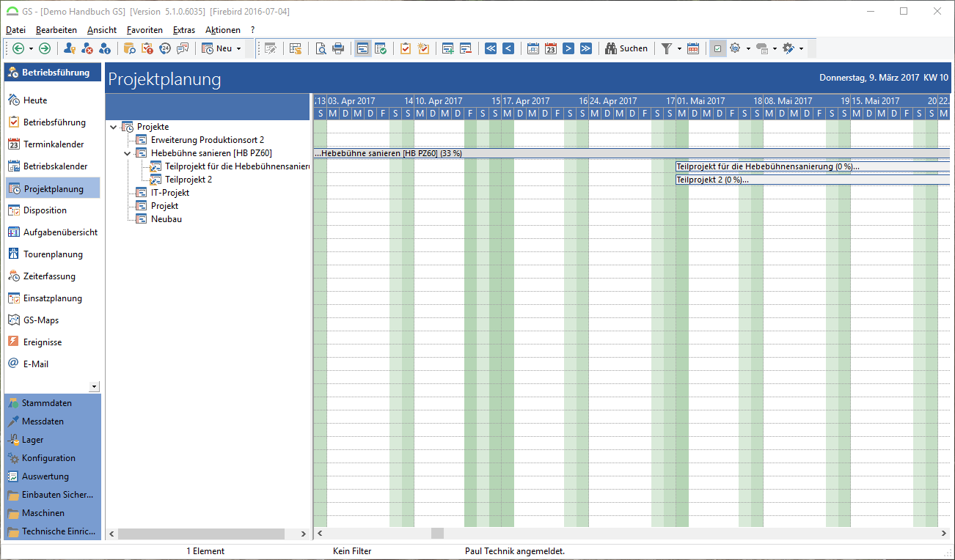Jump far forward with double-right arrow
955x560 pixels.
pyautogui.click(x=586, y=48)
